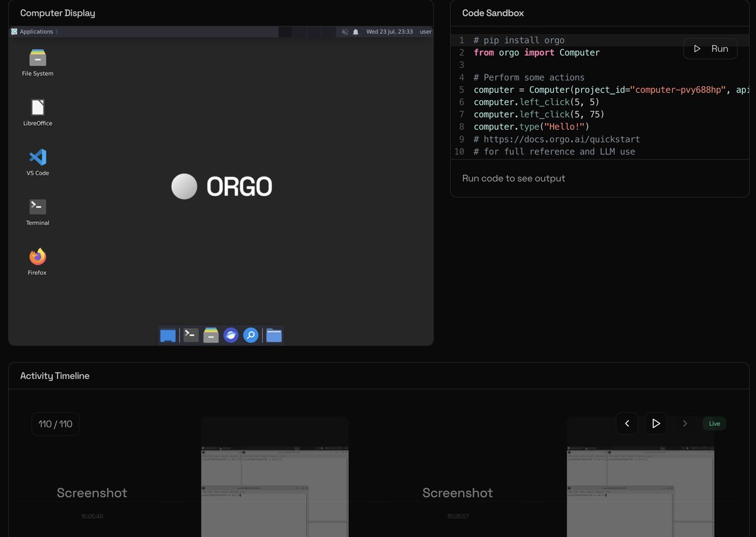The width and height of the screenshot is (756, 537).
Task: Open Firefox desktop icon
Action: 38,262
